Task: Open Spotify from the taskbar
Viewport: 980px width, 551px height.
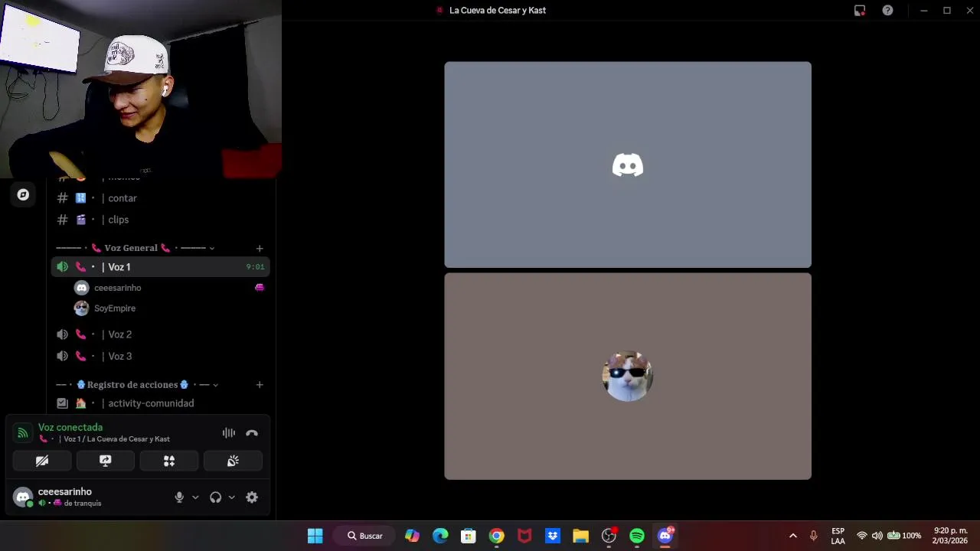Action: click(x=637, y=536)
